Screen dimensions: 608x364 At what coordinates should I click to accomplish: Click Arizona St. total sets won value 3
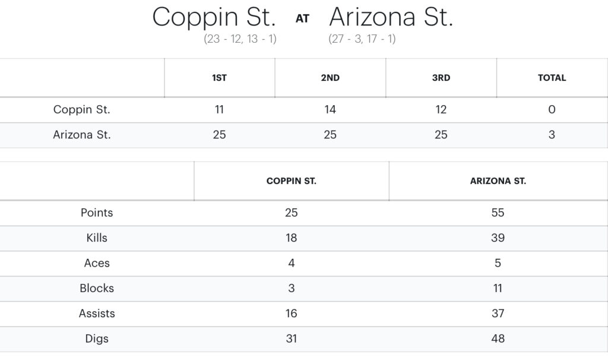pyautogui.click(x=552, y=135)
